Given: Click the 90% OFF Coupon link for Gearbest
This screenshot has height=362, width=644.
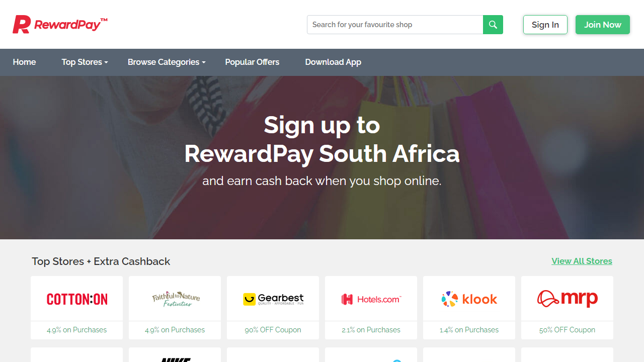Looking at the screenshot, I should [273, 330].
